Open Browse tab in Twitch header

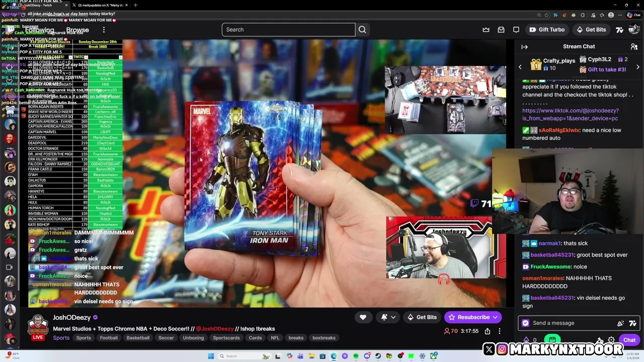pyautogui.click(x=77, y=30)
